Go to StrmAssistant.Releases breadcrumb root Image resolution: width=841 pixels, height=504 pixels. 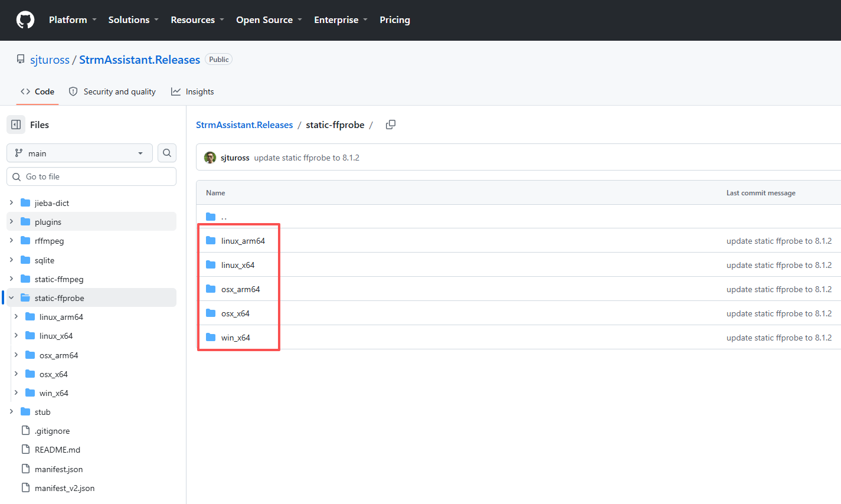244,125
